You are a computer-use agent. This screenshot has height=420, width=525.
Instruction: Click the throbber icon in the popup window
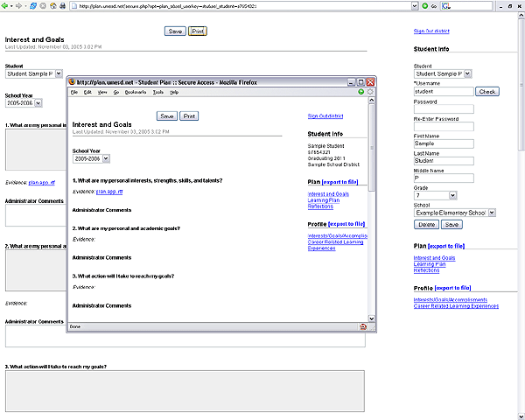370,92
